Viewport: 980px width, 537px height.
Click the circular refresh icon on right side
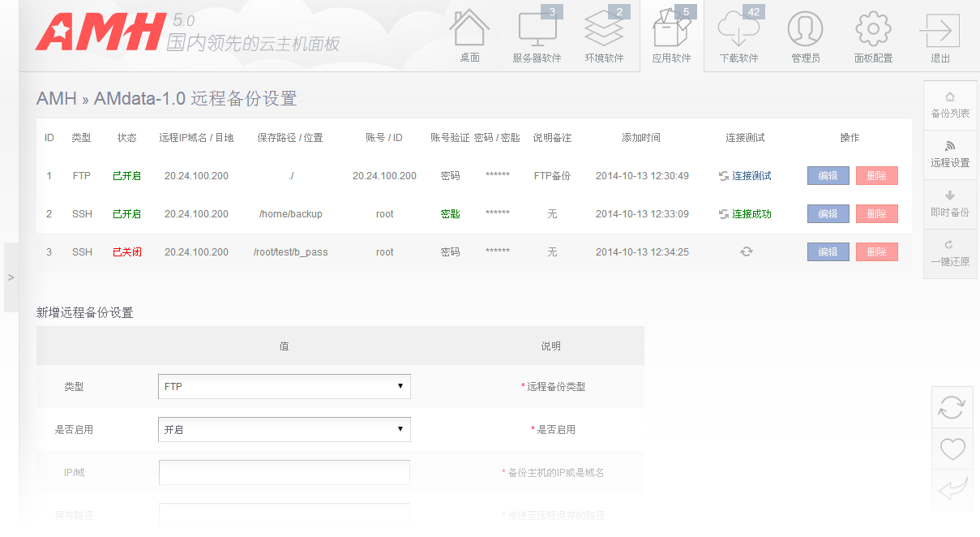pos(952,407)
